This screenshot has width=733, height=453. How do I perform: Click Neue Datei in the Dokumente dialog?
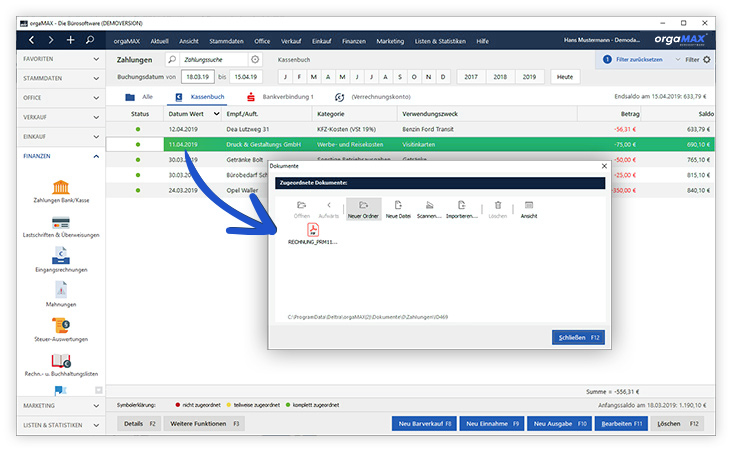click(398, 209)
